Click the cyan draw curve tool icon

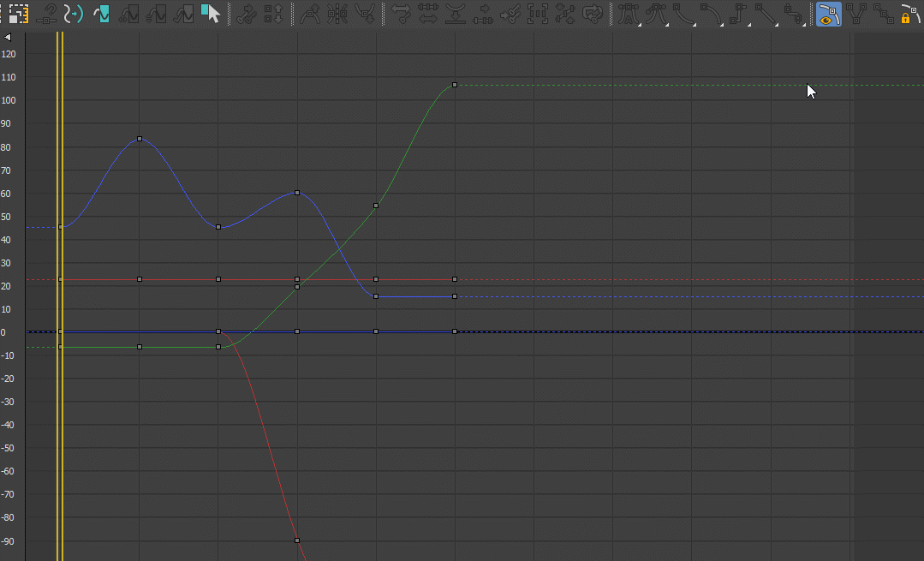102,14
